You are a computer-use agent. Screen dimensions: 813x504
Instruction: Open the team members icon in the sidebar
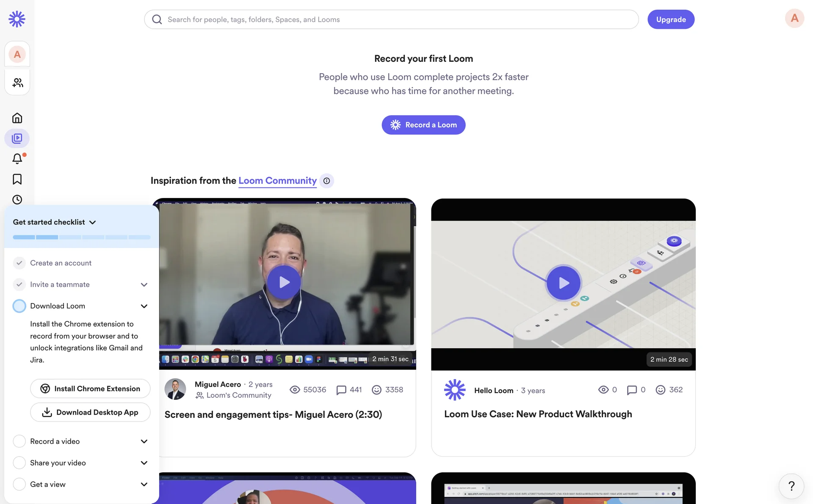pyautogui.click(x=17, y=83)
